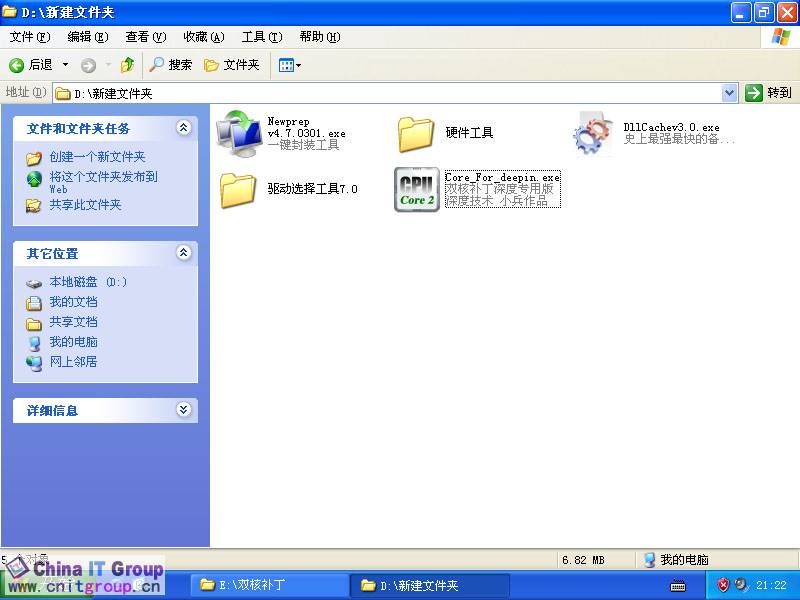Click the DllCachev3.0.exe file name text
800x600 pixels.
tap(671, 127)
